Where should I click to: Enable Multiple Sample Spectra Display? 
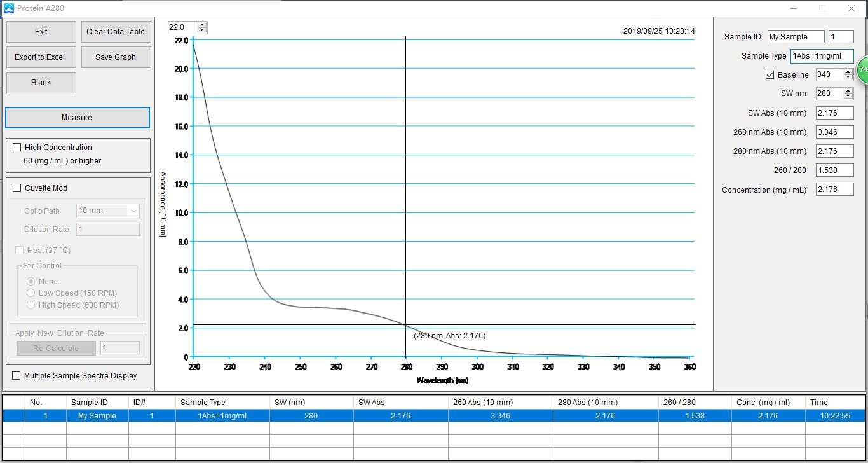(x=17, y=376)
